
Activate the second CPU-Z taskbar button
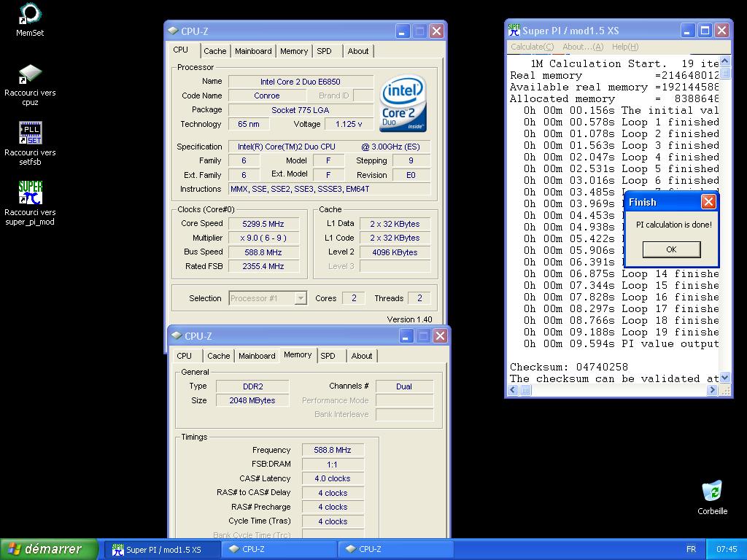tap(395, 550)
